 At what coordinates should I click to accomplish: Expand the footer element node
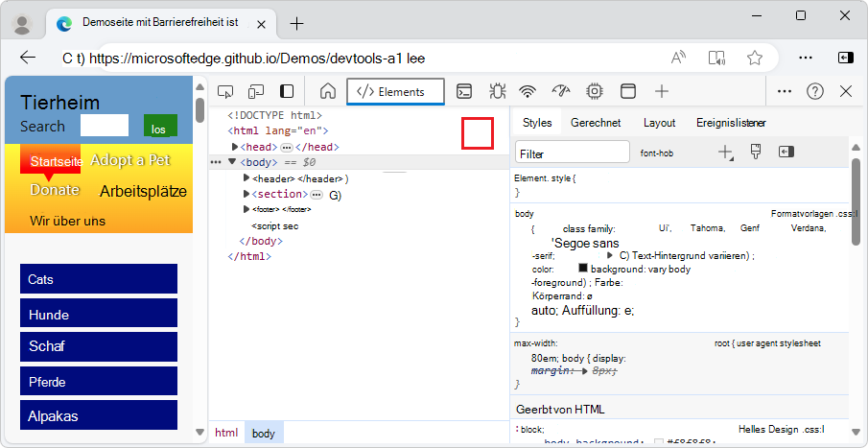click(x=246, y=209)
